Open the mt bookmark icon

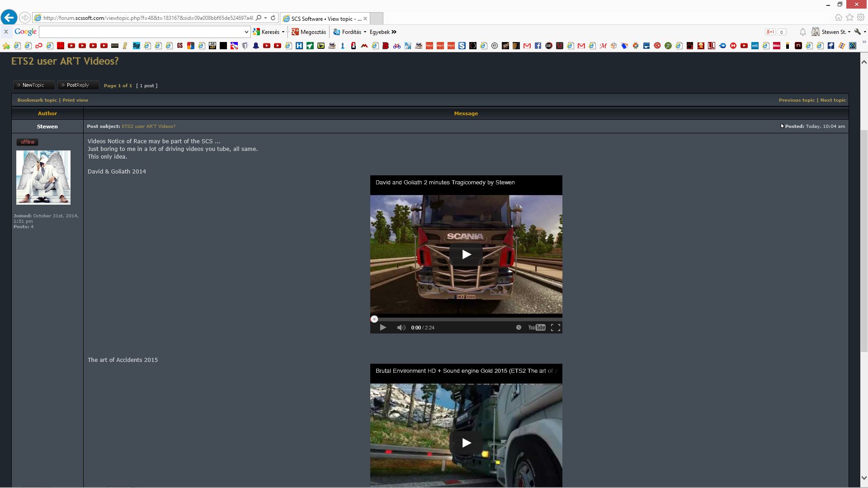[x=755, y=46]
